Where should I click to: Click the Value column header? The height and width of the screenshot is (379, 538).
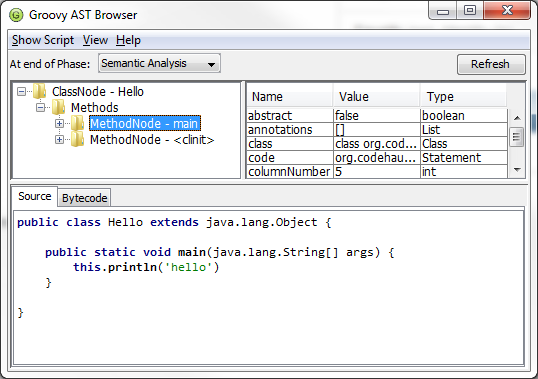pos(376,97)
